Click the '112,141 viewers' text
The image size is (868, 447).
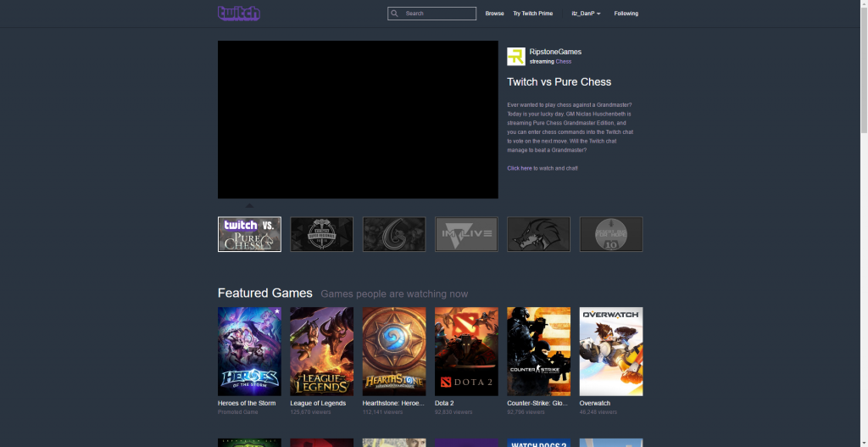point(382,412)
